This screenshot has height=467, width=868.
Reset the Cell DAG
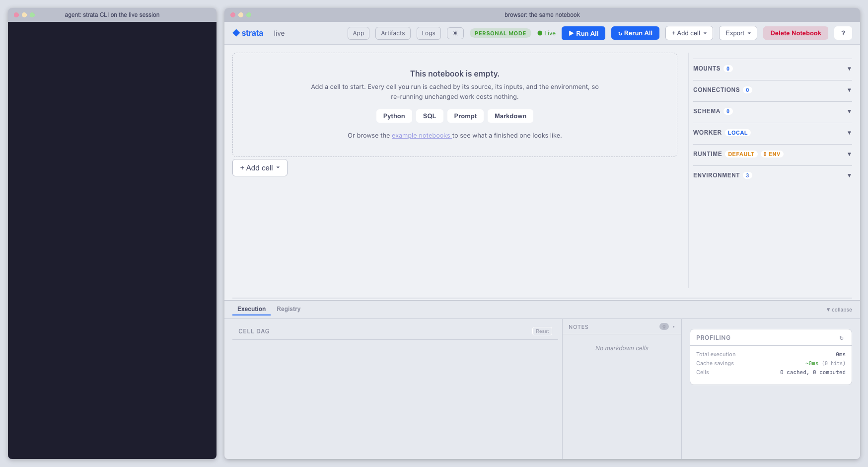pos(542,331)
